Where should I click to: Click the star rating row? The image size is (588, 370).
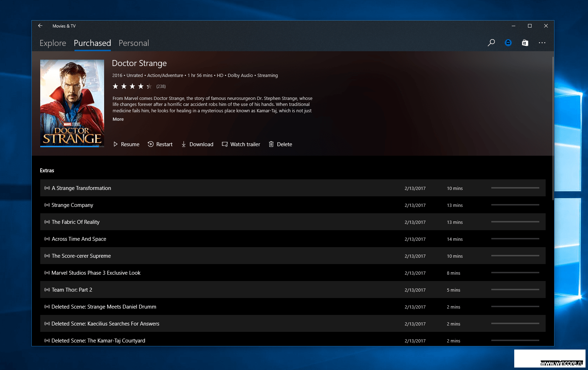point(132,86)
